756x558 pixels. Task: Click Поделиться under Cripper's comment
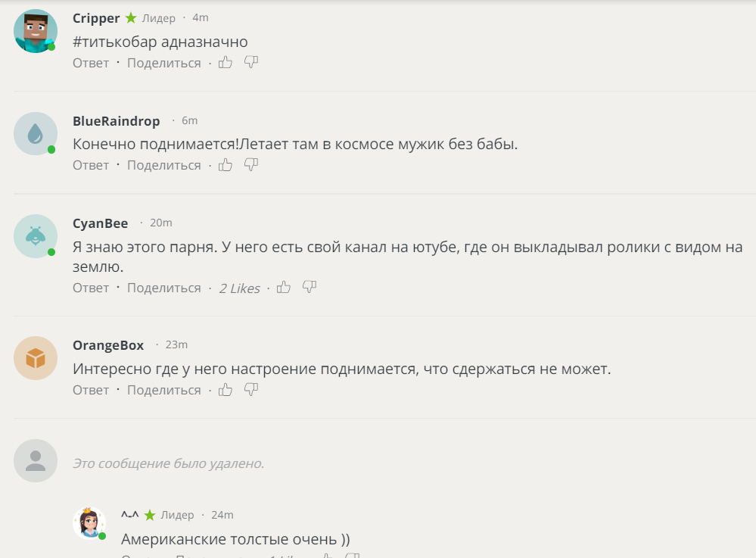coord(164,63)
